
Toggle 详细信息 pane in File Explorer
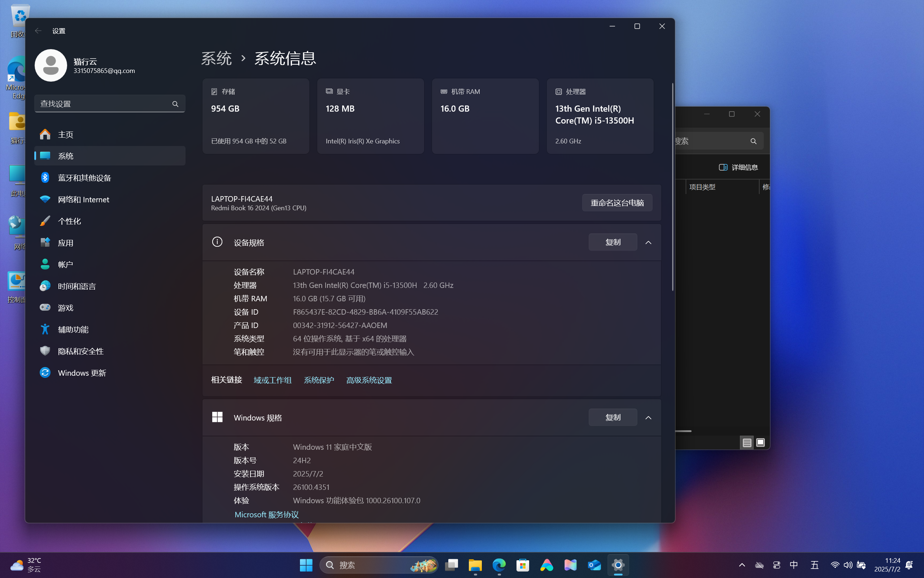pos(738,167)
